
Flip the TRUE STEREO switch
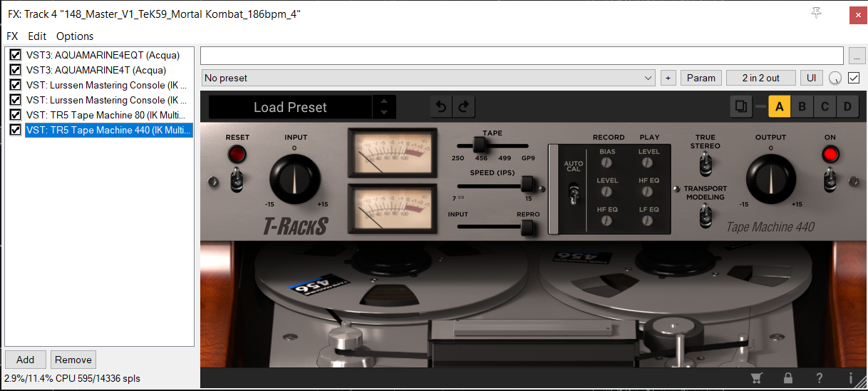click(705, 165)
